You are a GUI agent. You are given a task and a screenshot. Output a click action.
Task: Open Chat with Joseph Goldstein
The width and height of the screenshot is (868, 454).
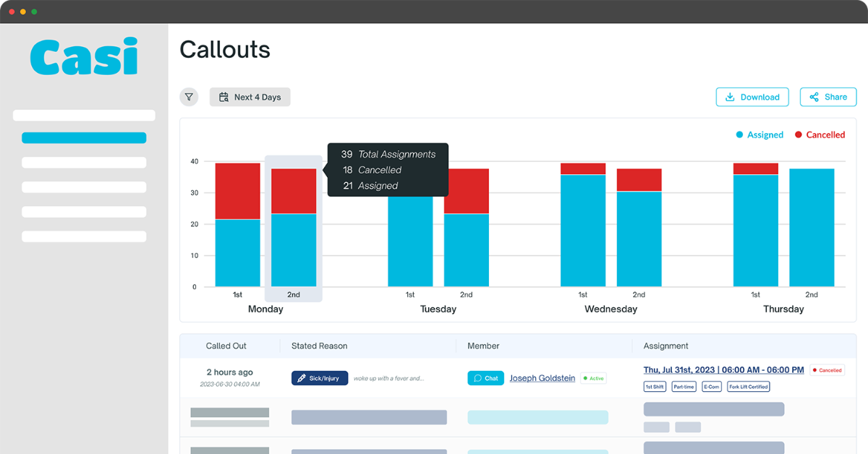pos(485,378)
